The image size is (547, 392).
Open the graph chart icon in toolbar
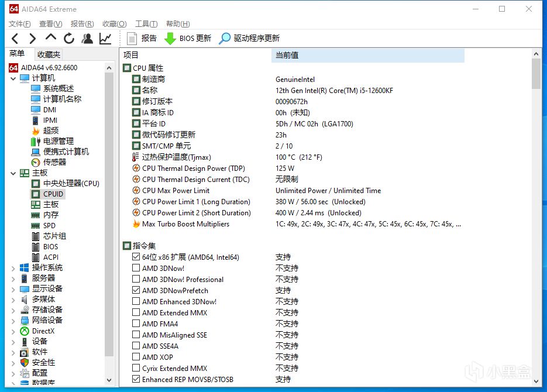coord(105,39)
